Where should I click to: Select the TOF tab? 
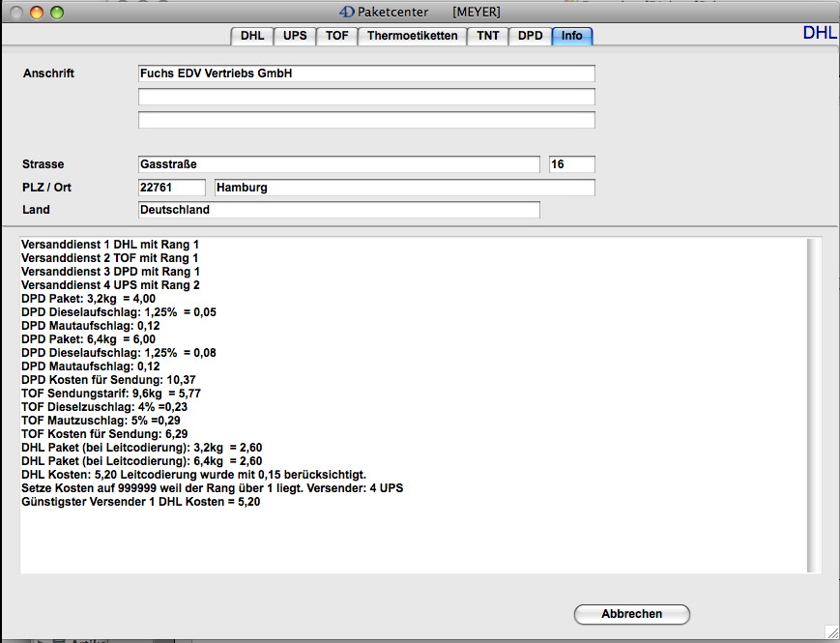coord(337,36)
